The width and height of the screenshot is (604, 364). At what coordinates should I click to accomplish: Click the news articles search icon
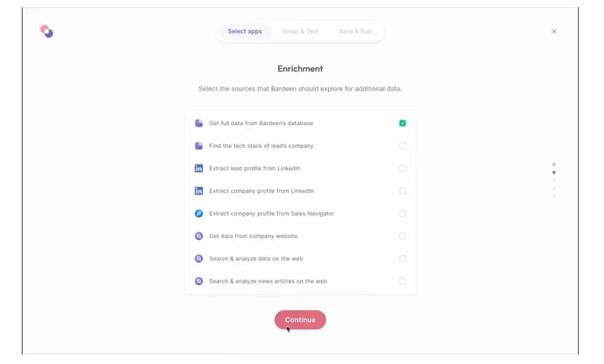click(x=199, y=281)
